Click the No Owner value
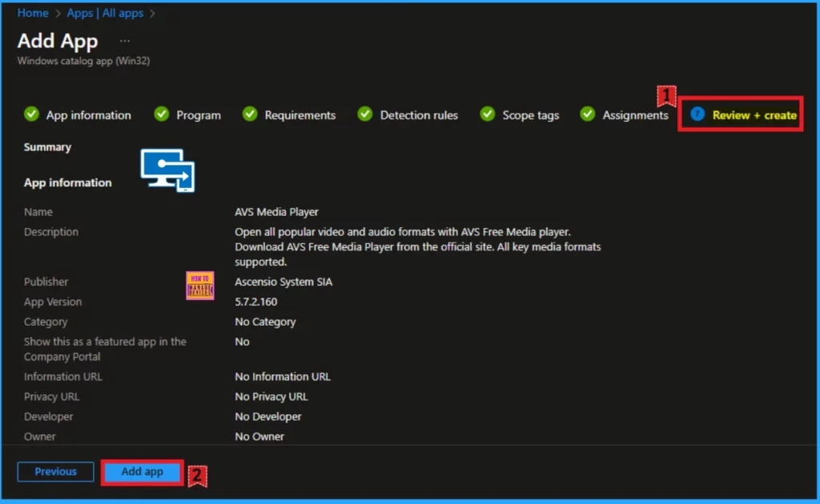The image size is (820, 504). click(259, 437)
